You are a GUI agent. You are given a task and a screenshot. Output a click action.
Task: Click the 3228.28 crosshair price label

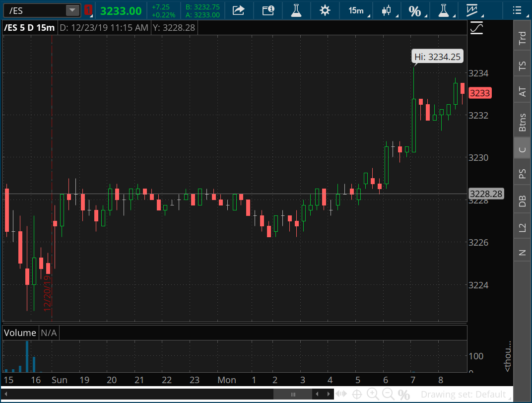pyautogui.click(x=486, y=194)
